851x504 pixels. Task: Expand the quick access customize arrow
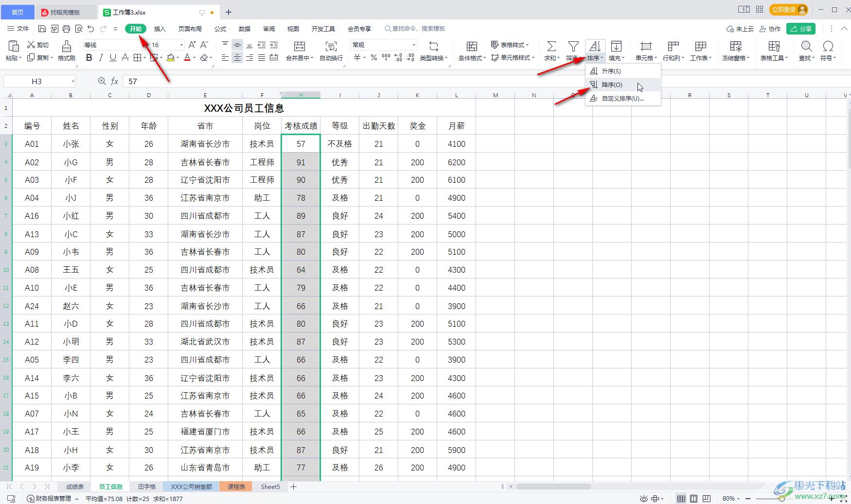(x=115, y=29)
